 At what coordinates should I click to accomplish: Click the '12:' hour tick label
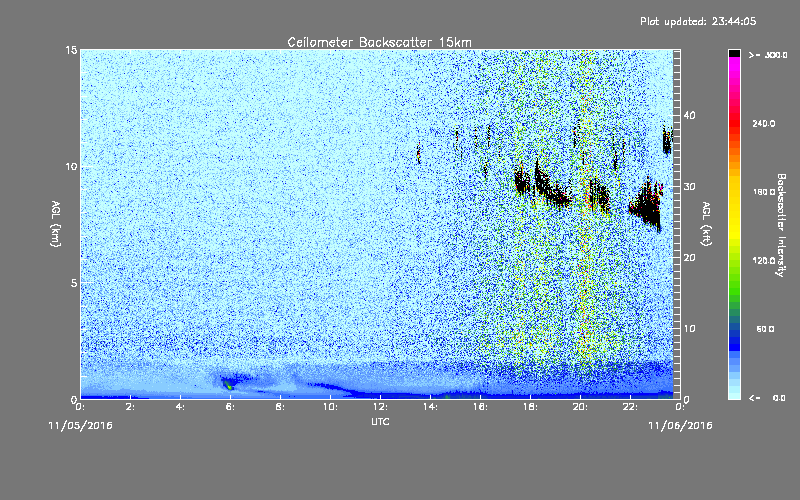[380, 407]
